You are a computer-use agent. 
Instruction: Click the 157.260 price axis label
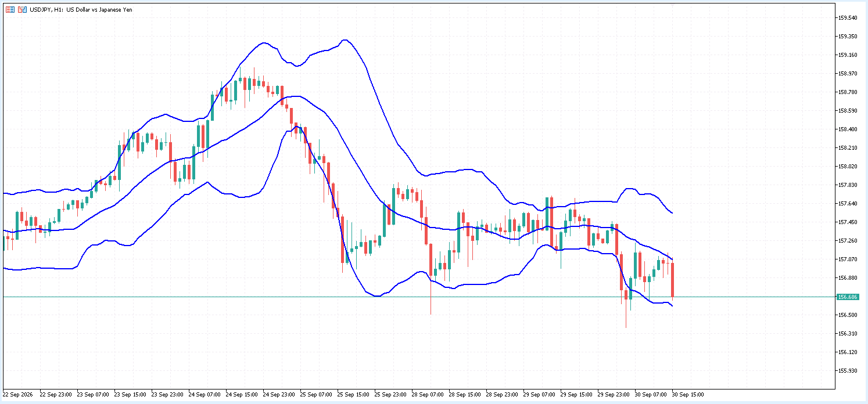pos(848,241)
